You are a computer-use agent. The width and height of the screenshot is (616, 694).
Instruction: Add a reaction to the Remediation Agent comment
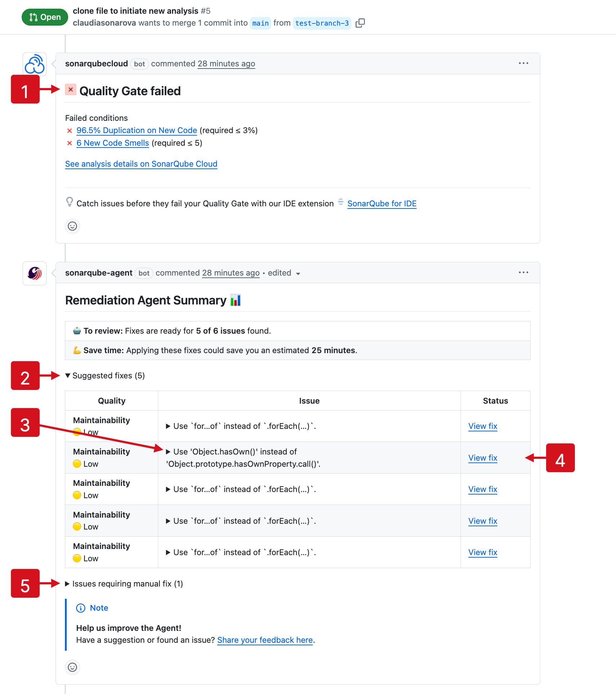tap(72, 667)
